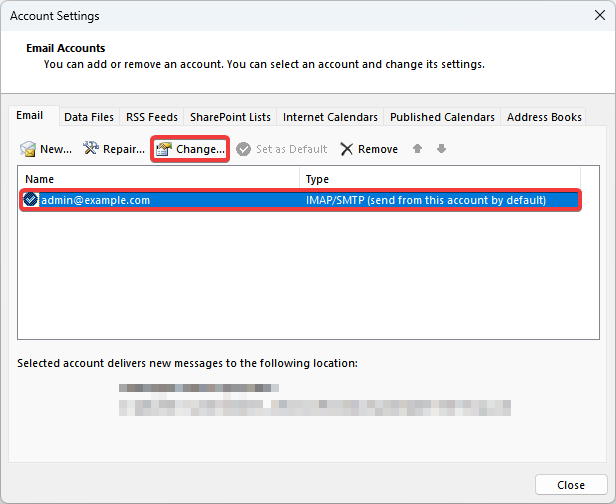Close the Account Settings window

[571, 485]
